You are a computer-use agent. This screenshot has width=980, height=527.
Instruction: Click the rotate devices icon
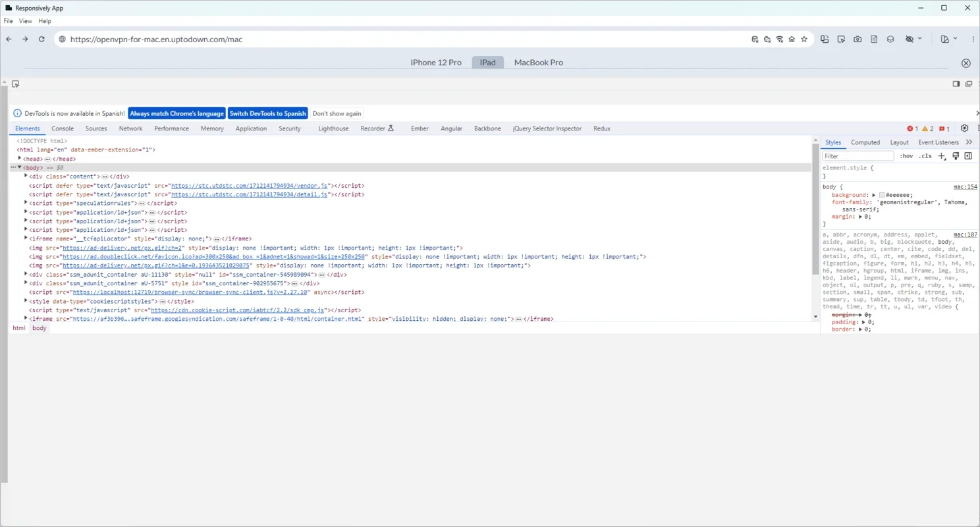point(825,40)
